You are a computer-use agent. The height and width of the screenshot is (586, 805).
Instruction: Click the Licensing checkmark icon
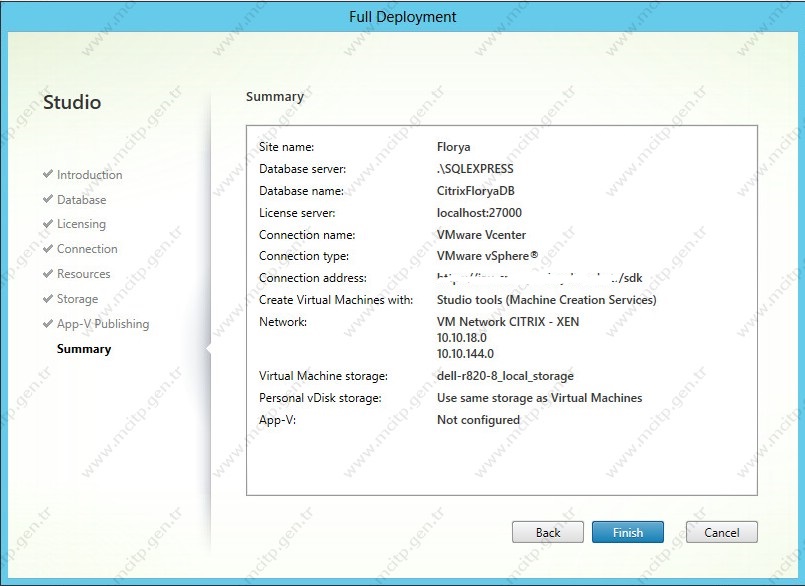point(48,223)
